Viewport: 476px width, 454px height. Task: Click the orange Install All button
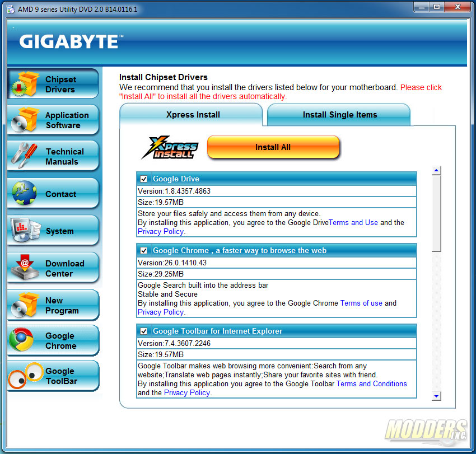click(x=273, y=147)
